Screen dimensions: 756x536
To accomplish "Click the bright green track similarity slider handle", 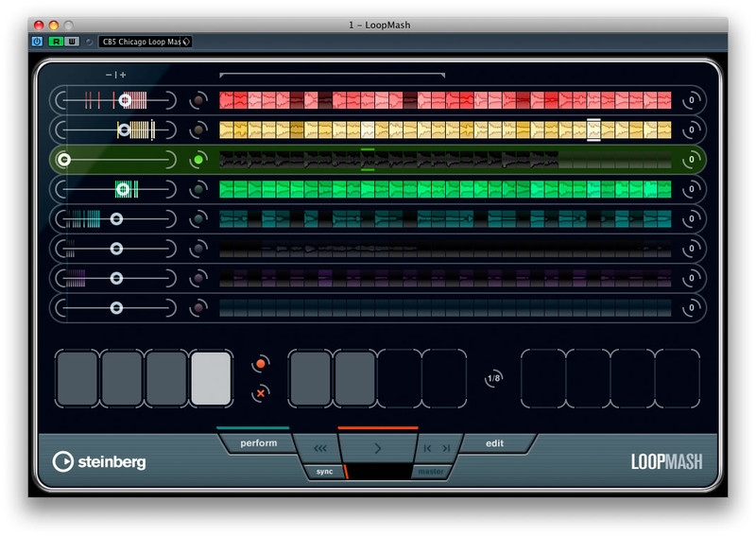I will (x=123, y=189).
